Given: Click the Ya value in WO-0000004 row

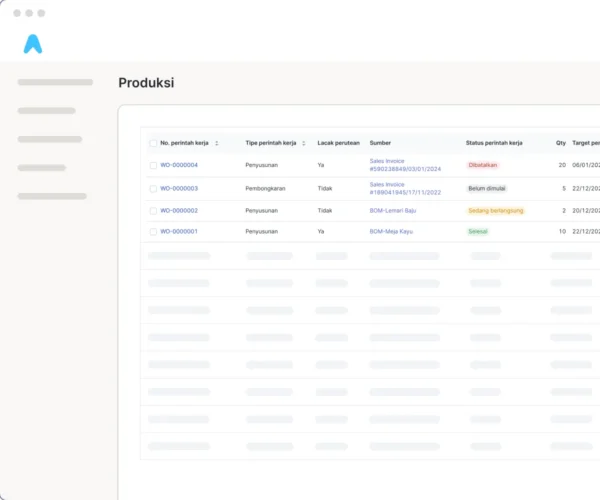Looking at the screenshot, I should click(x=321, y=165).
